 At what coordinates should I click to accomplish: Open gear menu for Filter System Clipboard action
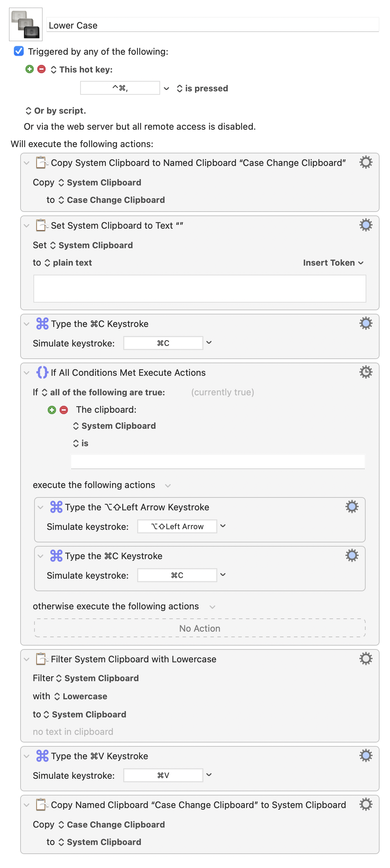pos(366,659)
